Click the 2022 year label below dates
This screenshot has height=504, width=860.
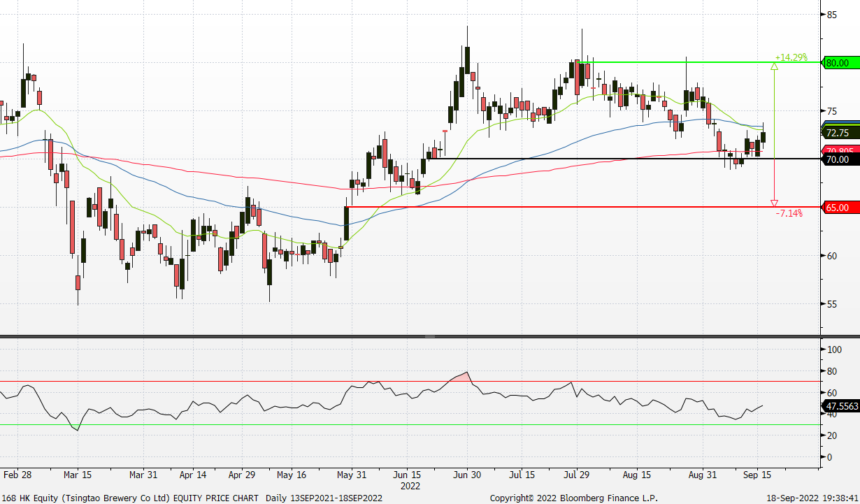point(410,485)
